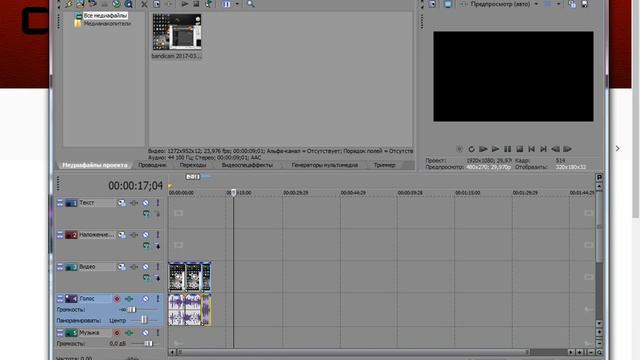Screen dimensions: 640x360
Task: Switch to Видеоспецэффекты tab
Action: (247, 165)
